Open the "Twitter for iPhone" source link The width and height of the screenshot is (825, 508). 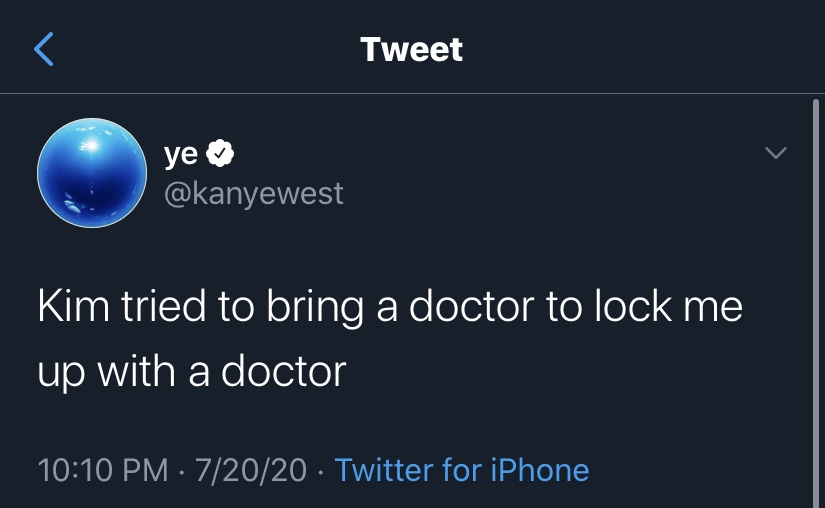click(462, 469)
